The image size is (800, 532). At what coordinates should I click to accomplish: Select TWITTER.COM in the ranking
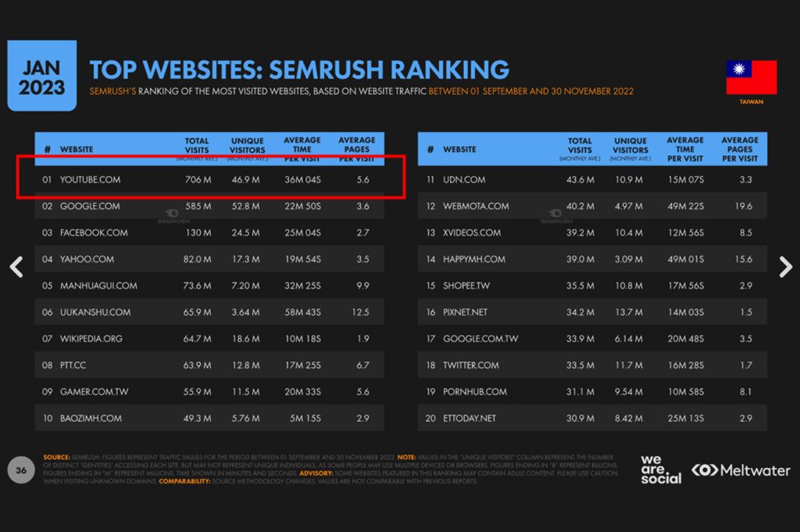point(471,365)
